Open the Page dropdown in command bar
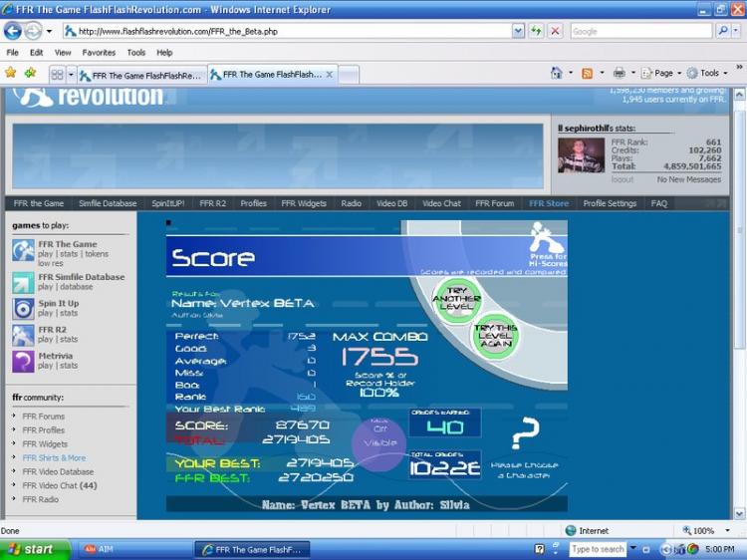 663,73
